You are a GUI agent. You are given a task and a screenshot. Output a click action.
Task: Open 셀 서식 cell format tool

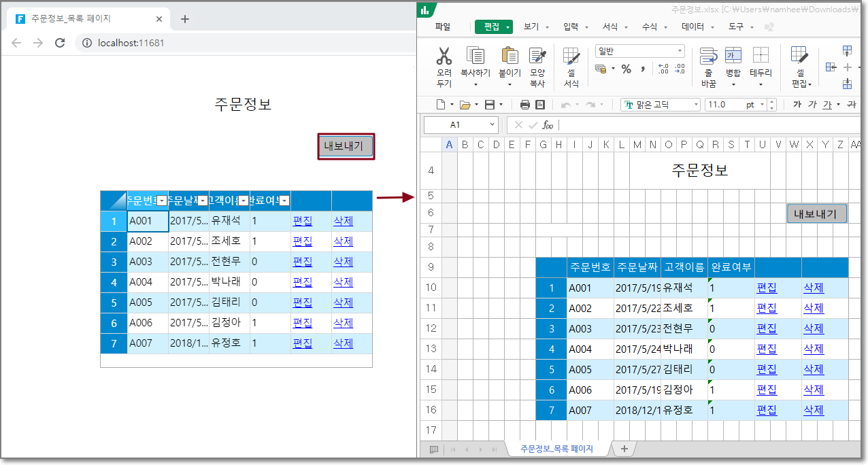pyautogui.click(x=571, y=58)
